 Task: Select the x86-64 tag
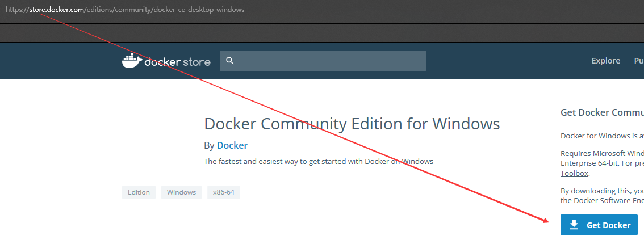point(224,192)
